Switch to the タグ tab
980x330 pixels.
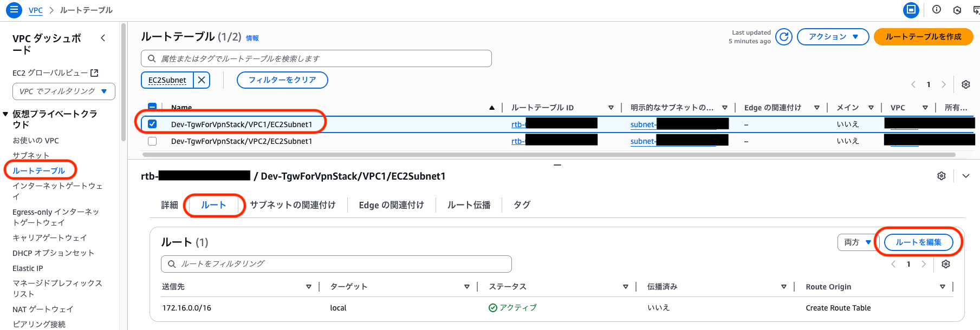(522, 205)
